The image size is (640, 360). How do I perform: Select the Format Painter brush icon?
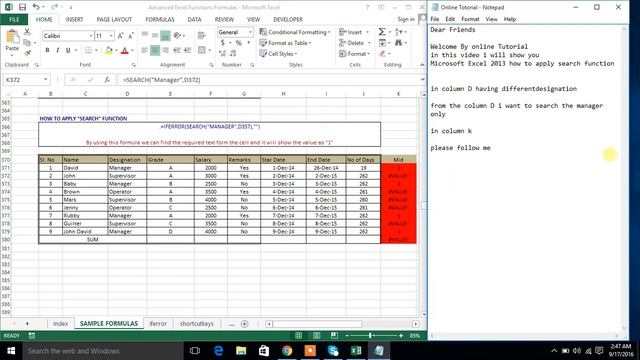coord(27,53)
